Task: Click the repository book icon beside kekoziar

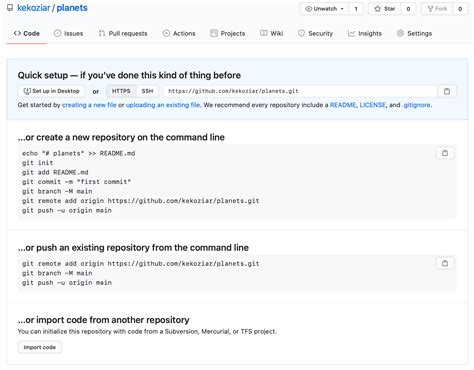Action: click(x=10, y=8)
